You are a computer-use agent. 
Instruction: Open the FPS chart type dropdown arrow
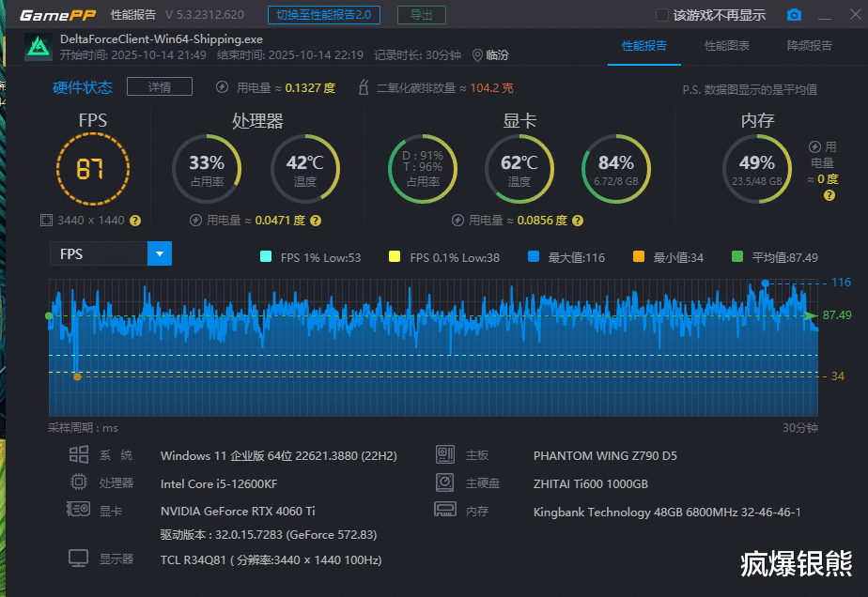[160, 254]
